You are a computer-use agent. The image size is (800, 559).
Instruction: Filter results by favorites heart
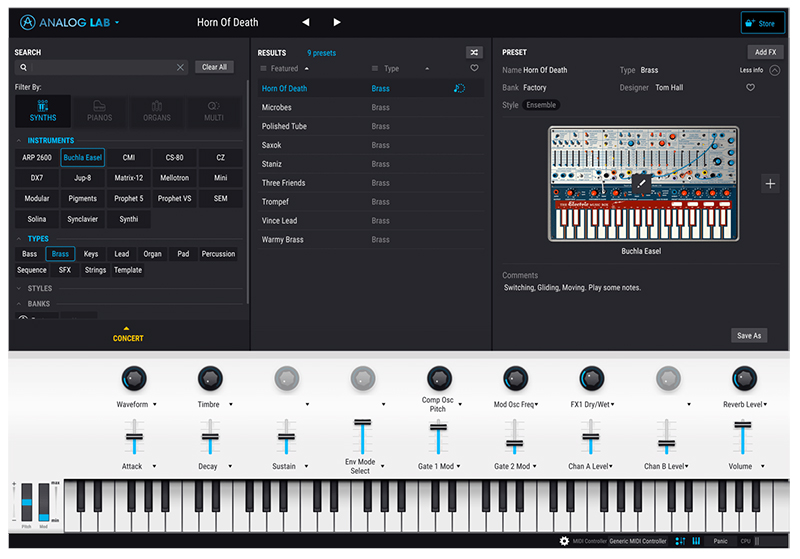click(474, 68)
